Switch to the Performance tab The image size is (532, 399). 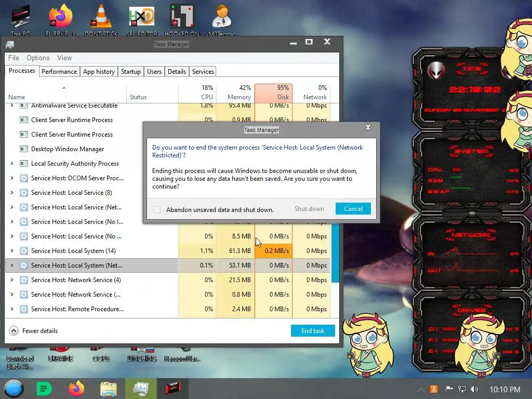click(x=59, y=72)
